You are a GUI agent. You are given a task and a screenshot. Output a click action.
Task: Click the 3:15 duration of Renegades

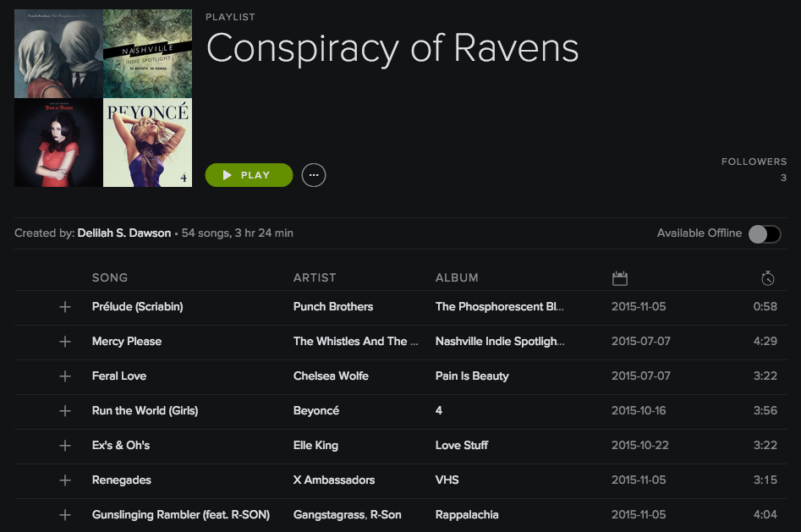tap(765, 480)
